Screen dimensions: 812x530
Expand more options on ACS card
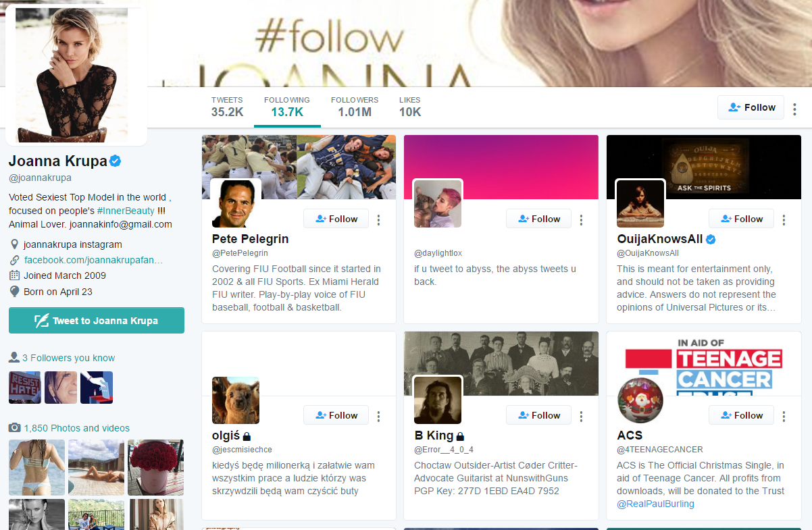784,416
